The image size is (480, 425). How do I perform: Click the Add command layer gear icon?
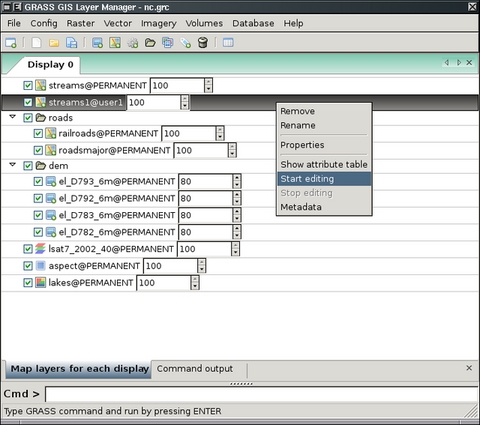click(133, 43)
